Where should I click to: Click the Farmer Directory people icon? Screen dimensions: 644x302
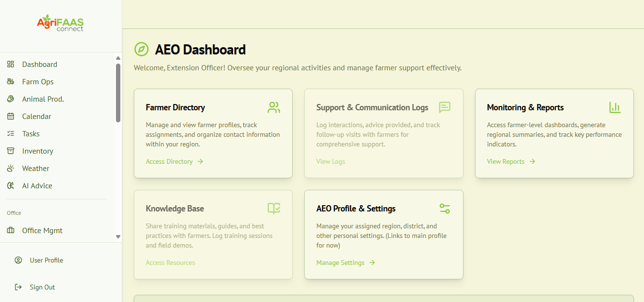point(274,107)
